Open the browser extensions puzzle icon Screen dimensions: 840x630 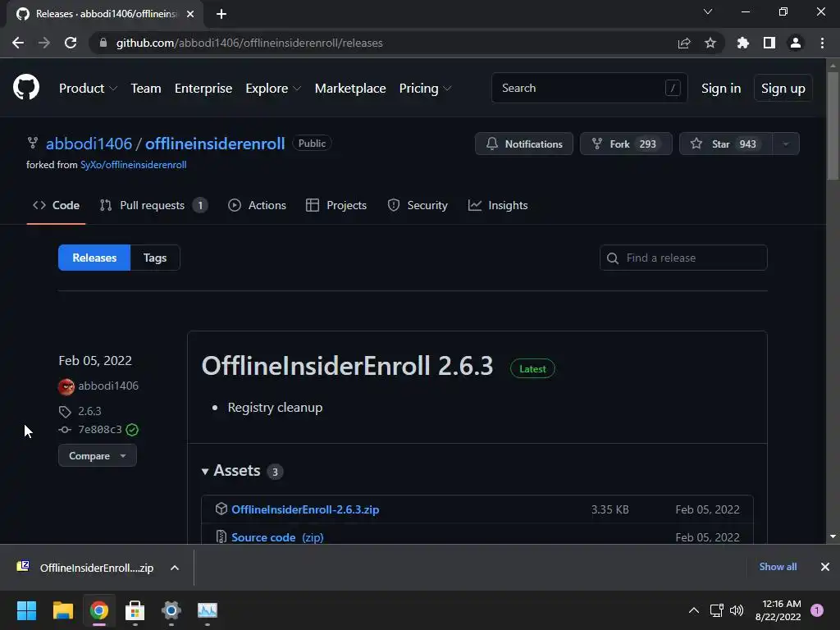click(x=742, y=43)
